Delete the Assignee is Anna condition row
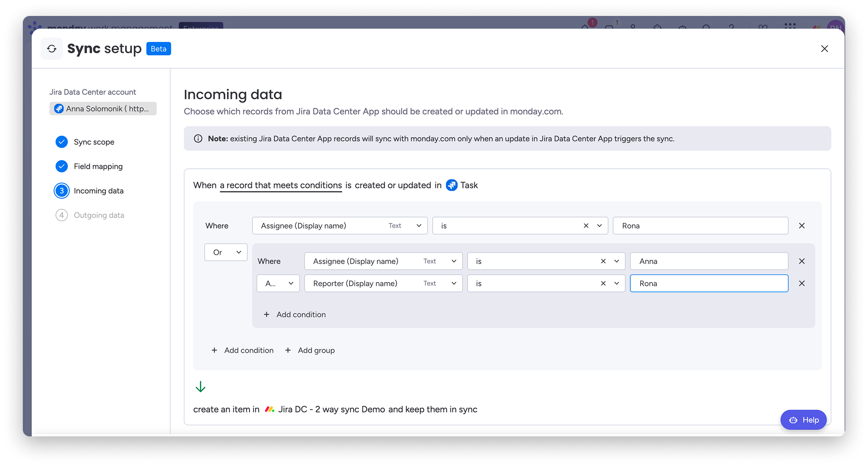Image resolution: width=868 pixels, height=466 pixels. pyautogui.click(x=801, y=261)
